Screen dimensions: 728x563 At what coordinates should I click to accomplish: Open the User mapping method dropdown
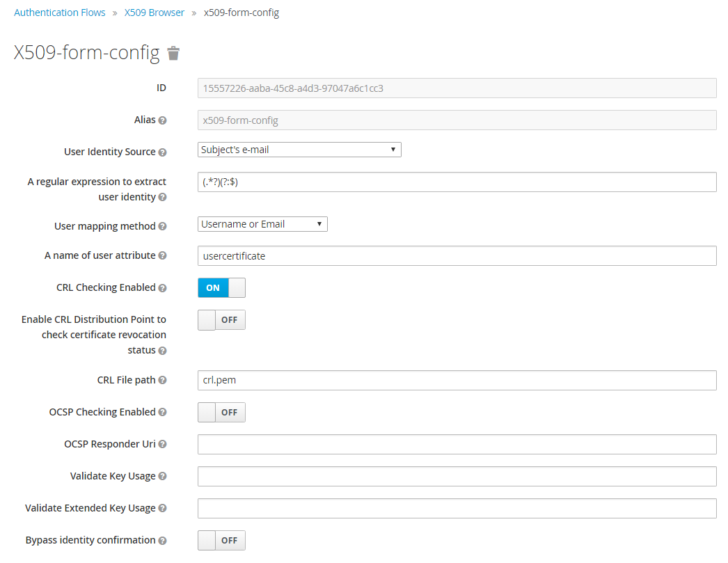tap(262, 224)
